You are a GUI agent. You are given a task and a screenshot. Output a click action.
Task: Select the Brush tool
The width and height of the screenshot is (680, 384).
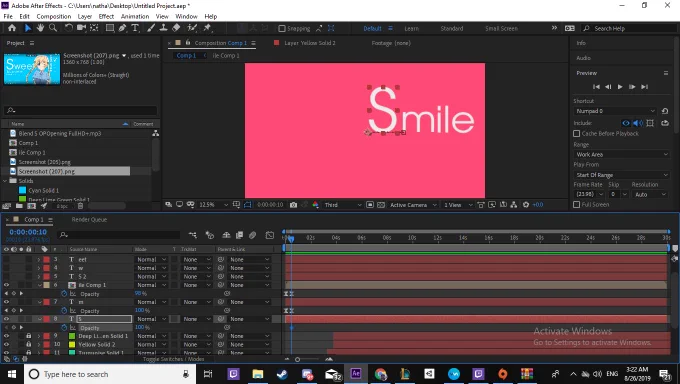tap(151, 28)
